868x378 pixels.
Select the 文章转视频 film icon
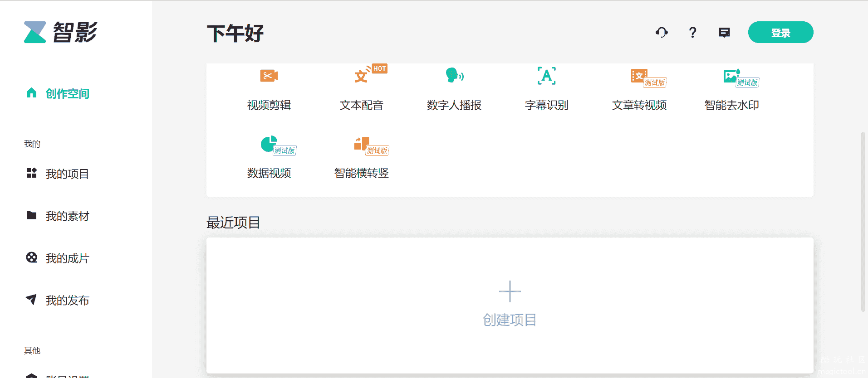(x=648, y=78)
